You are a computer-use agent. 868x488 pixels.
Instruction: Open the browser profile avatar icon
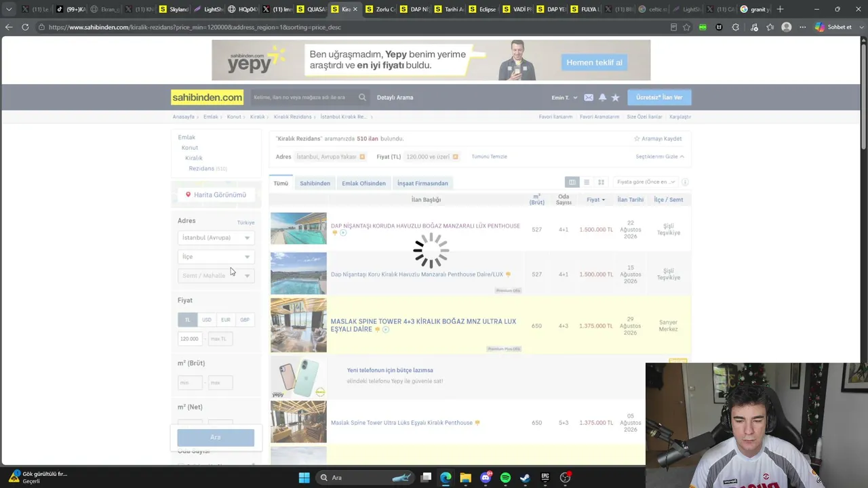coord(787,27)
